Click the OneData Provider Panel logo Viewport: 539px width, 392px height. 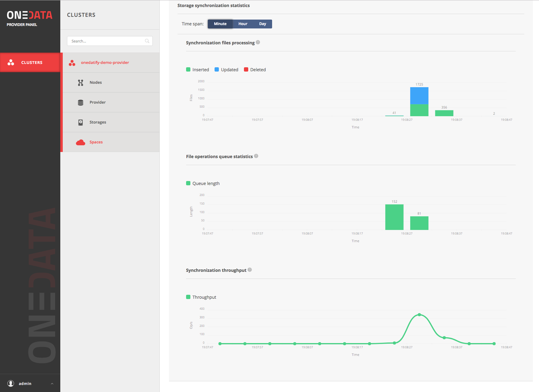click(29, 18)
